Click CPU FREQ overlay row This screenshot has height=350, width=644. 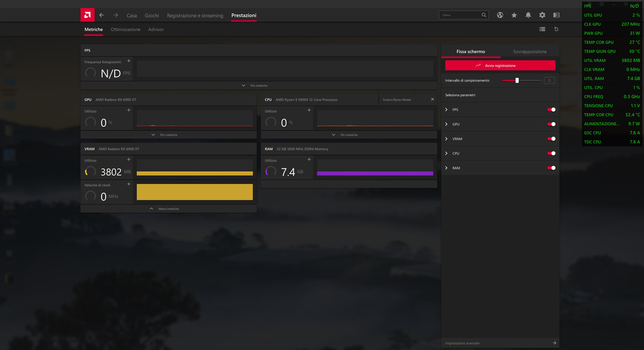pyautogui.click(x=612, y=97)
